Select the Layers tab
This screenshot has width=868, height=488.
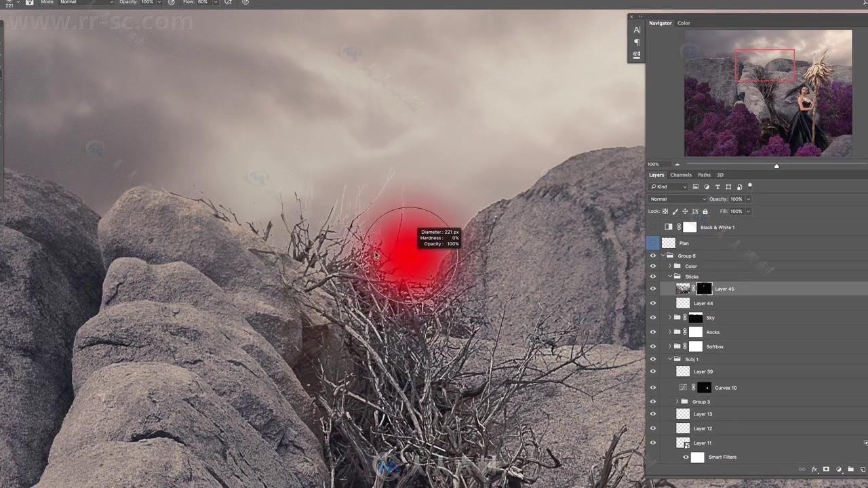tap(656, 175)
